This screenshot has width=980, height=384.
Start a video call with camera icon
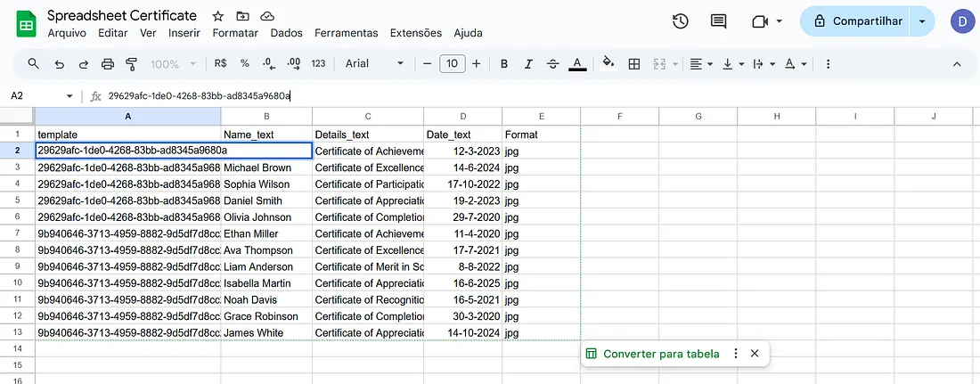pos(759,21)
